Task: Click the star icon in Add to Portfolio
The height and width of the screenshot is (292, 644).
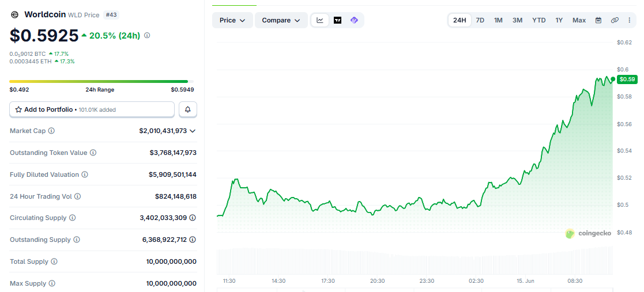Action: tap(18, 109)
